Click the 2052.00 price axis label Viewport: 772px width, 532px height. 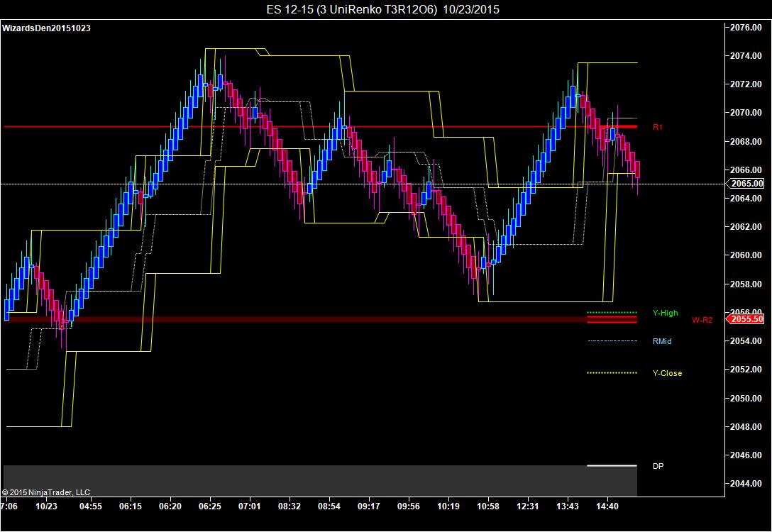[x=746, y=370]
